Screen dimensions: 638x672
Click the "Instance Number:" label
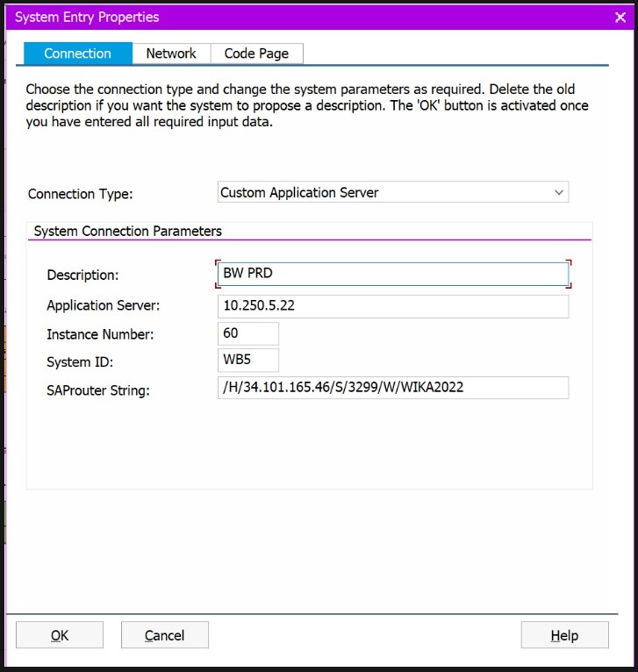100,334
